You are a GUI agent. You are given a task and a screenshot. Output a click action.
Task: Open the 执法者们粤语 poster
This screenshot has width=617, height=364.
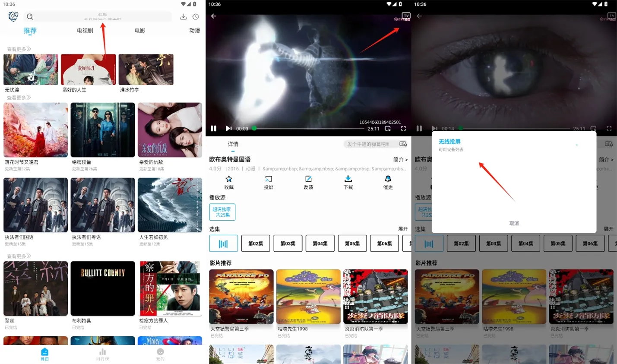click(x=103, y=205)
